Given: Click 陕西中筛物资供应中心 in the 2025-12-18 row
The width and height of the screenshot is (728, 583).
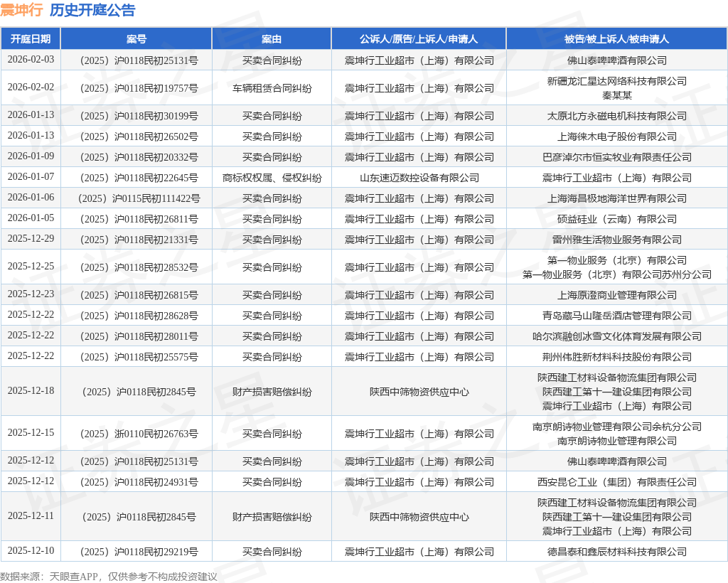Looking at the screenshot, I should tap(419, 392).
